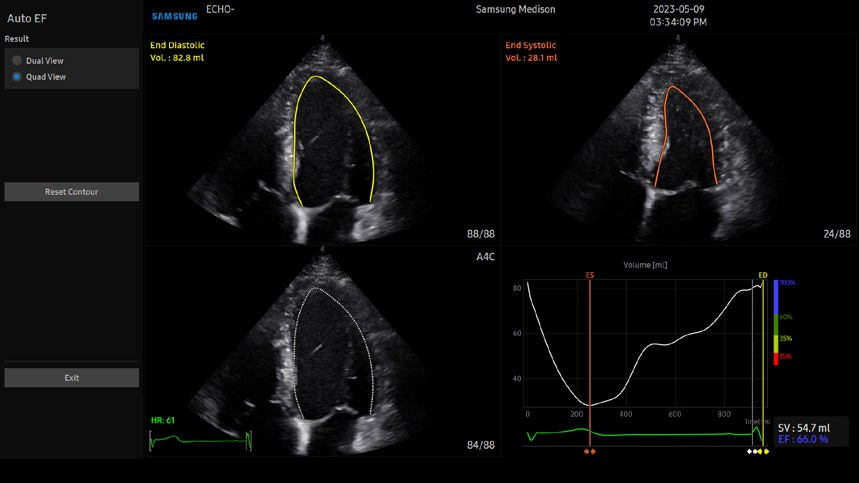Viewport: 859px width, 483px height.
Task: Click the A4C dotted-contour ultrasound image
Action: (323, 350)
